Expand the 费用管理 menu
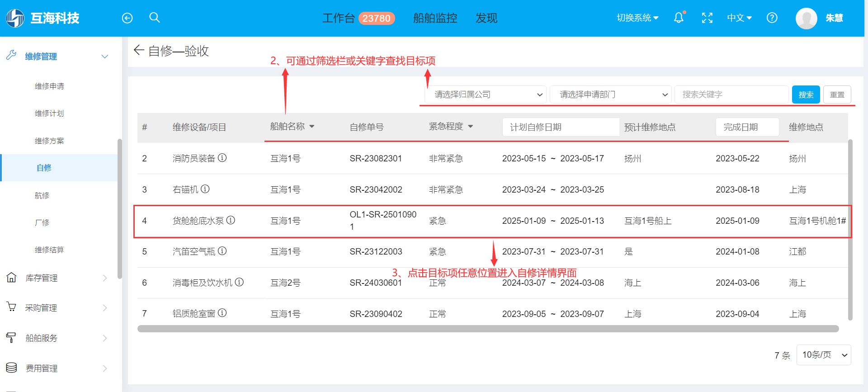This screenshot has width=868, height=392. click(105, 368)
